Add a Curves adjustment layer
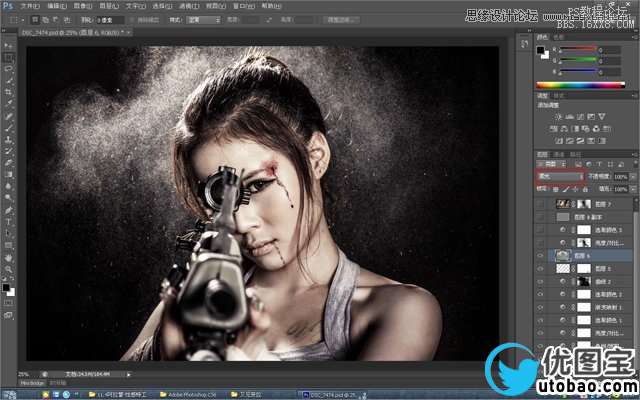This screenshot has width=640, height=400. pyautogui.click(x=580, y=117)
